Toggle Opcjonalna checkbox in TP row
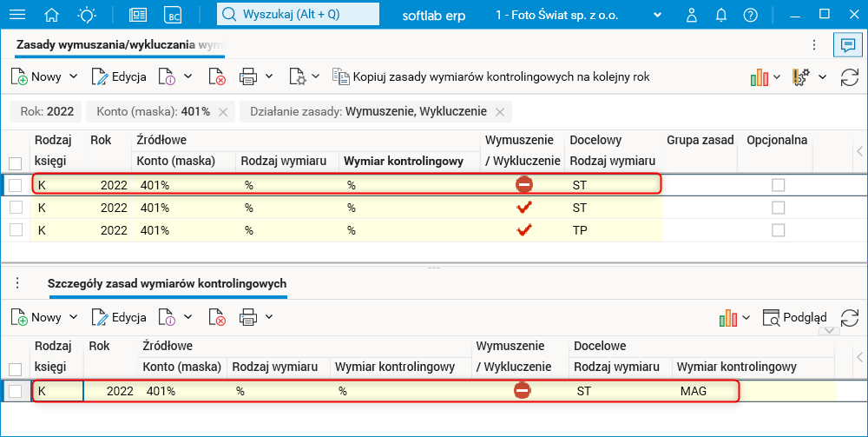Image resolution: width=868 pixels, height=437 pixels. point(779,230)
